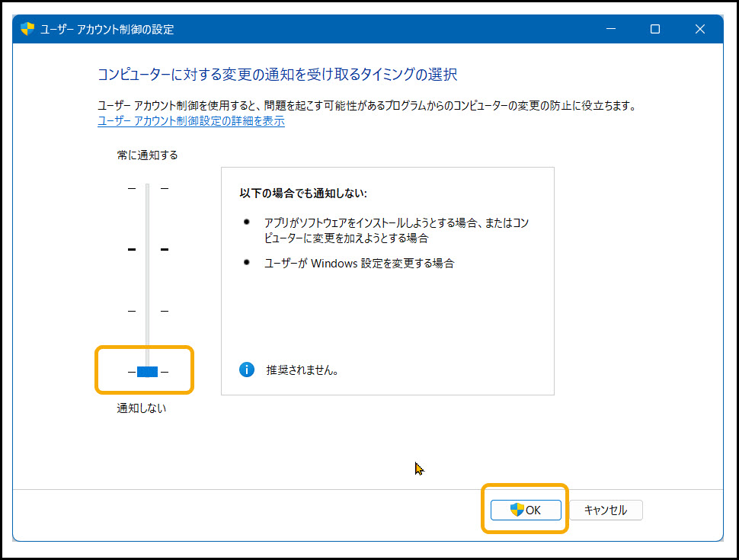Image resolution: width=739 pixels, height=560 pixels.
Task: Minimize the ユーザー アカウント制御の設定 window
Action: (611, 29)
